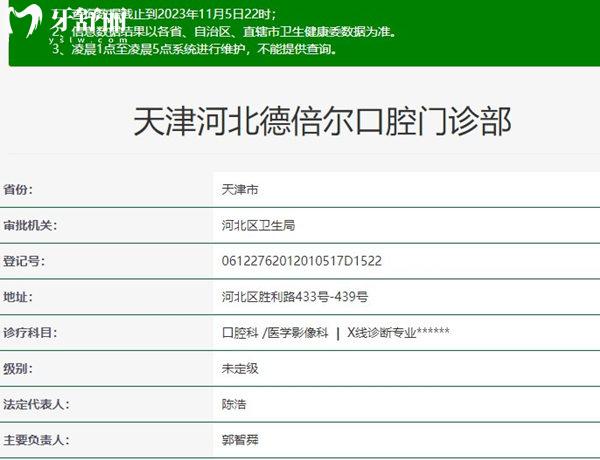The height and width of the screenshot is (460, 600).
Task: Select the name 陈浩
Action: pos(234,404)
